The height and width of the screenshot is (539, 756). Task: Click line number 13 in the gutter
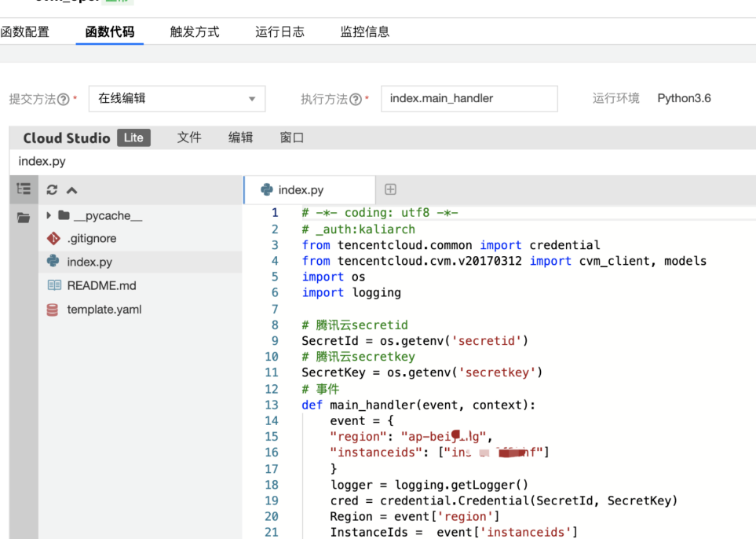pos(272,405)
